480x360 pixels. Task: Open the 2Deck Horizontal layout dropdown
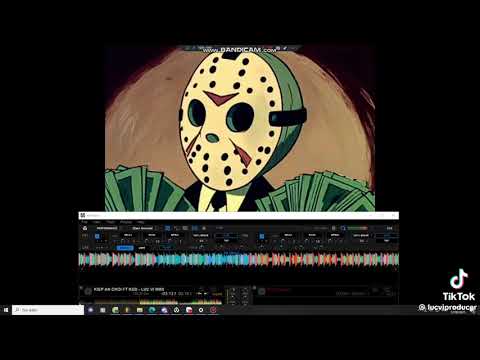click(145, 228)
